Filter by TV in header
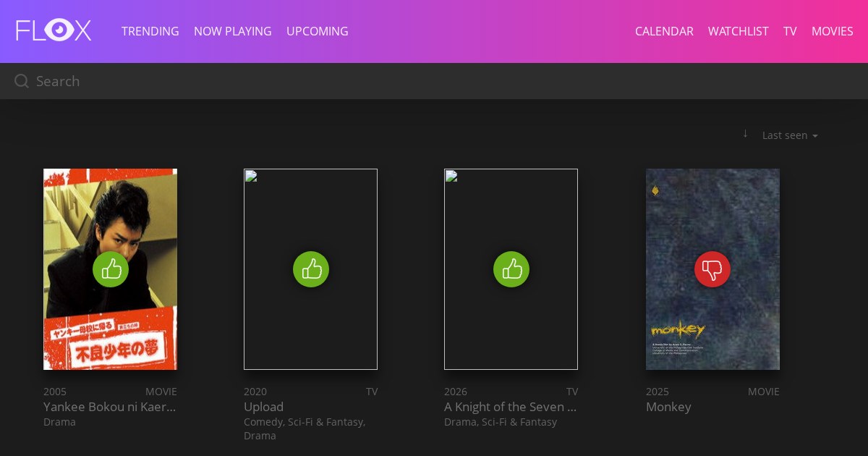Screen dimensions: 868x456 790,31
